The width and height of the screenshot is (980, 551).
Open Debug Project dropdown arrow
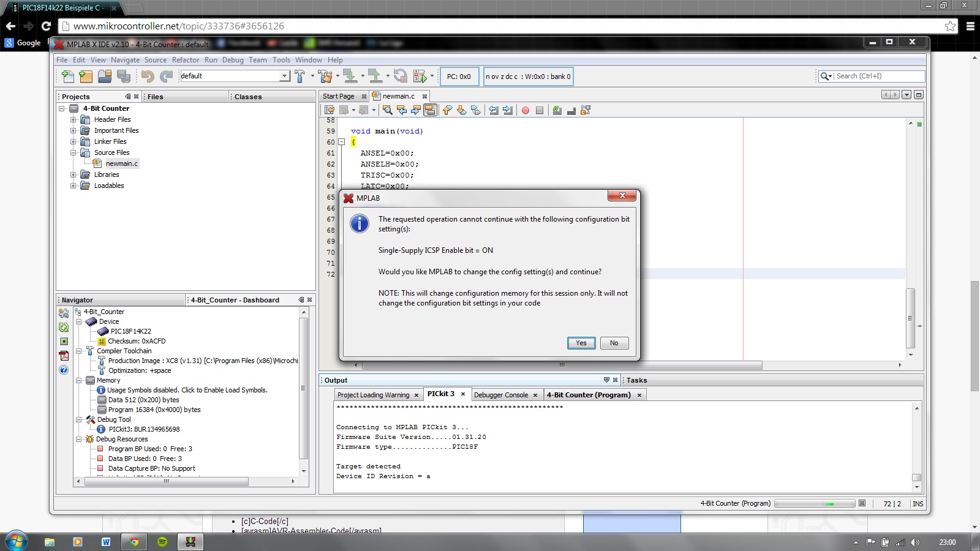[432, 76]
